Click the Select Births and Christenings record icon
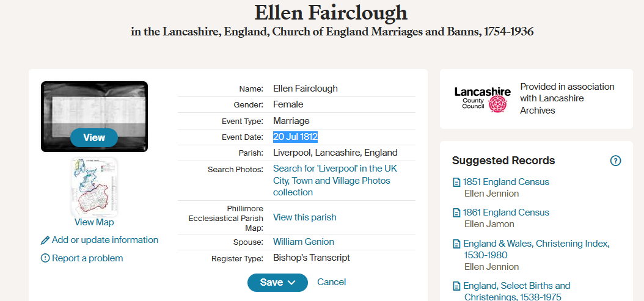The height and width of the screenshot is (301, 644). [456, 286]
